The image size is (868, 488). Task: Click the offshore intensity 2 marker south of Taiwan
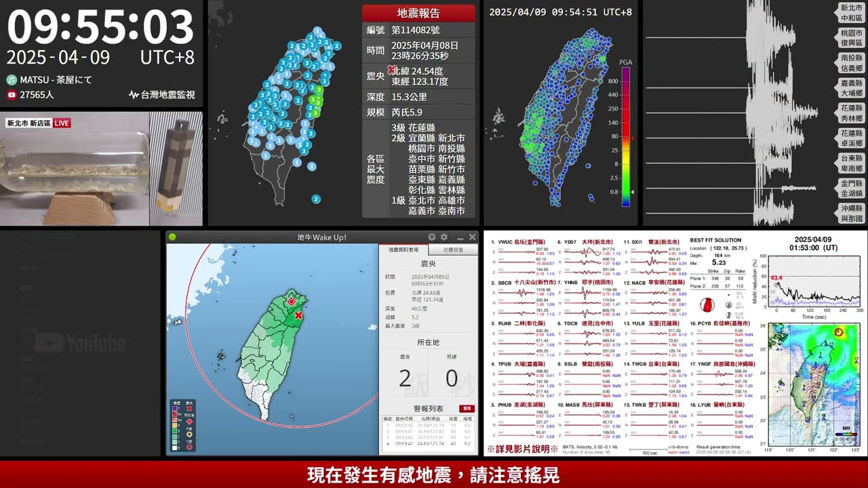[x=316, y=199]
